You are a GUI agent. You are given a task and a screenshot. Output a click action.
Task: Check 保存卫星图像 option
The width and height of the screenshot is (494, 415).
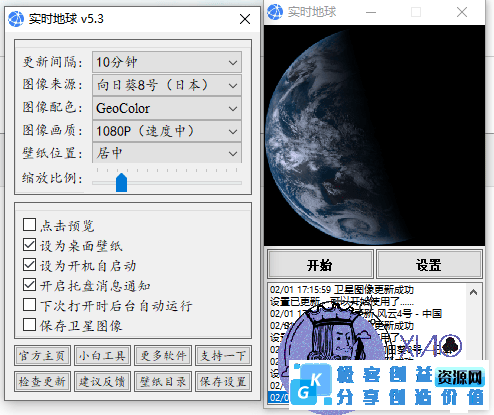coord(30,325)
